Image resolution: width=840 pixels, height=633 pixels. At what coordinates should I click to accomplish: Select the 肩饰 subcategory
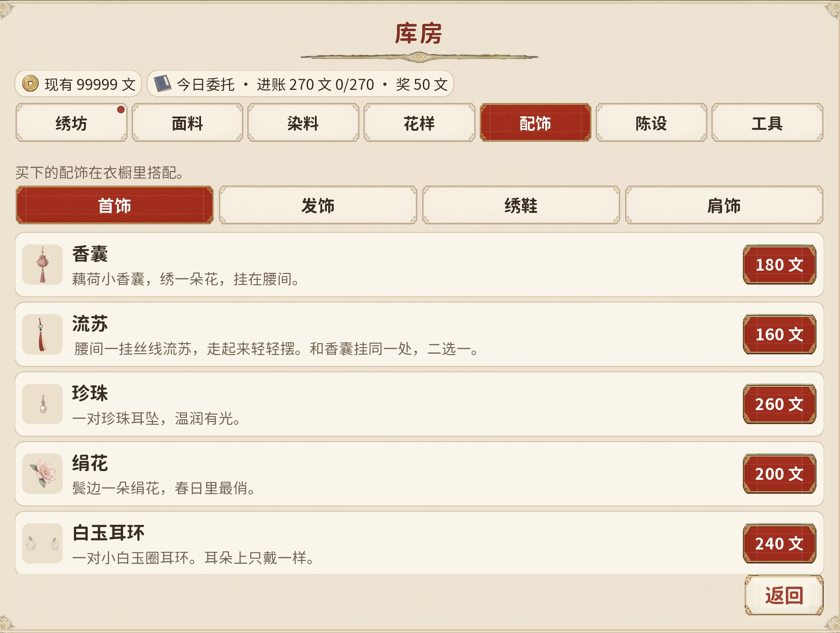click(x=724, y=205)
